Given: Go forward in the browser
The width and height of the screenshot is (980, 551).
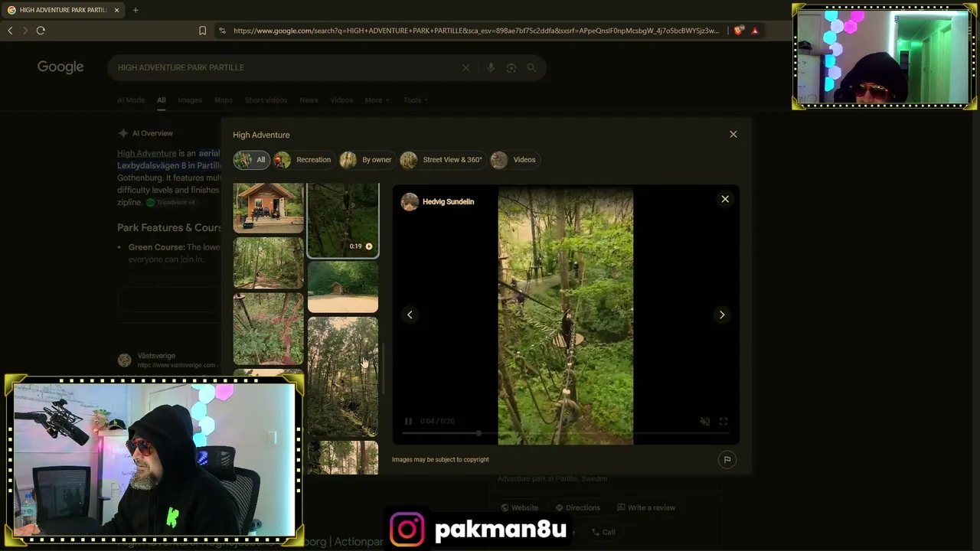Looking at the screenshot, I should click(25, 31).
